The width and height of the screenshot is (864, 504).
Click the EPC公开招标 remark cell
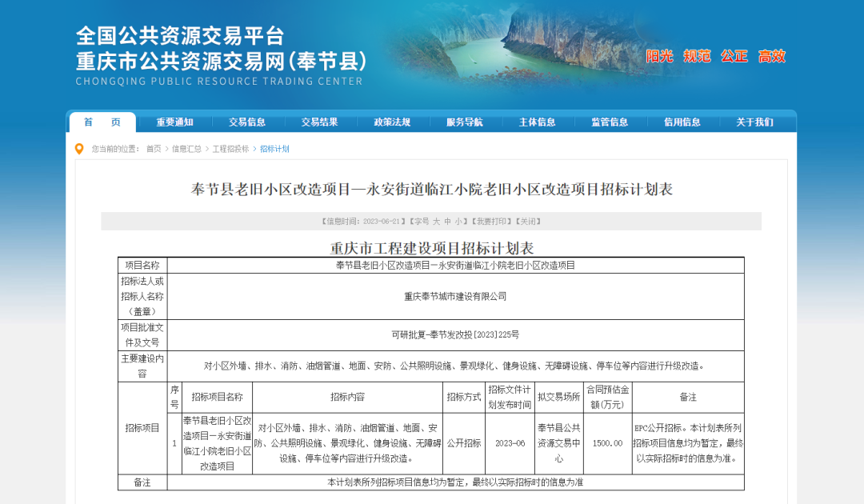[688, 443]
